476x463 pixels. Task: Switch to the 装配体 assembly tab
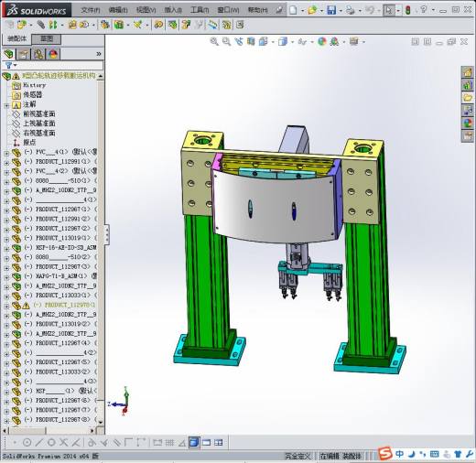17,38
